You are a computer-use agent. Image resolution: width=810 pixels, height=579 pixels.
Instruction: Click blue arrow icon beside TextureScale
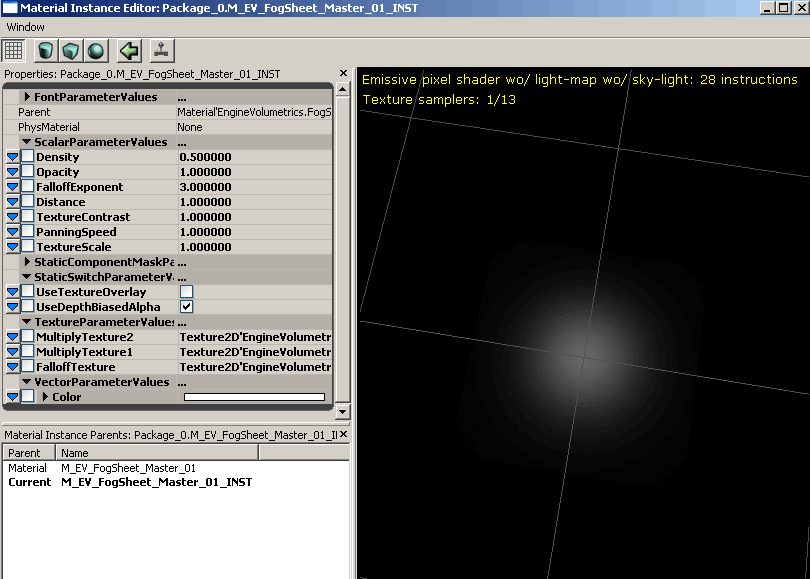13,246
